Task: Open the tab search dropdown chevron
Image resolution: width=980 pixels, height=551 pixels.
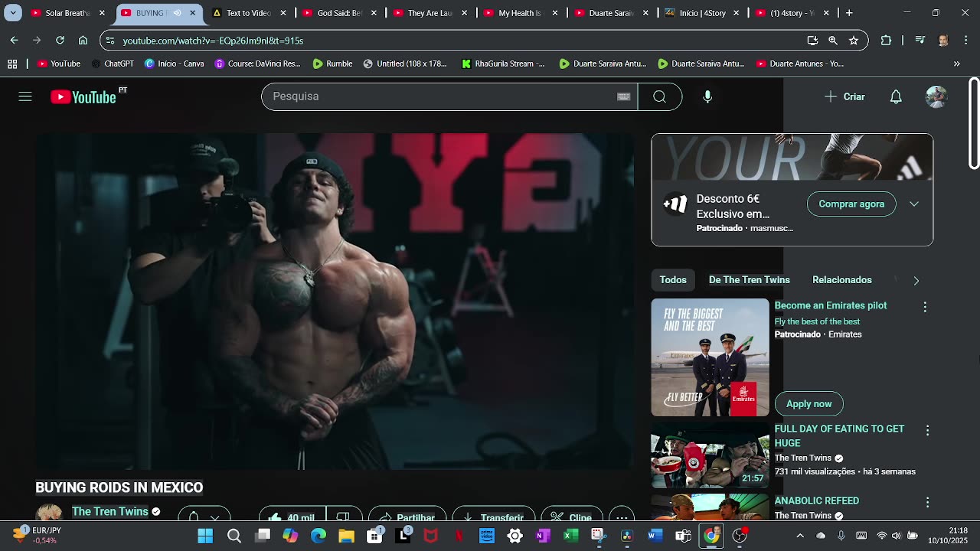Action: point(13,13)
